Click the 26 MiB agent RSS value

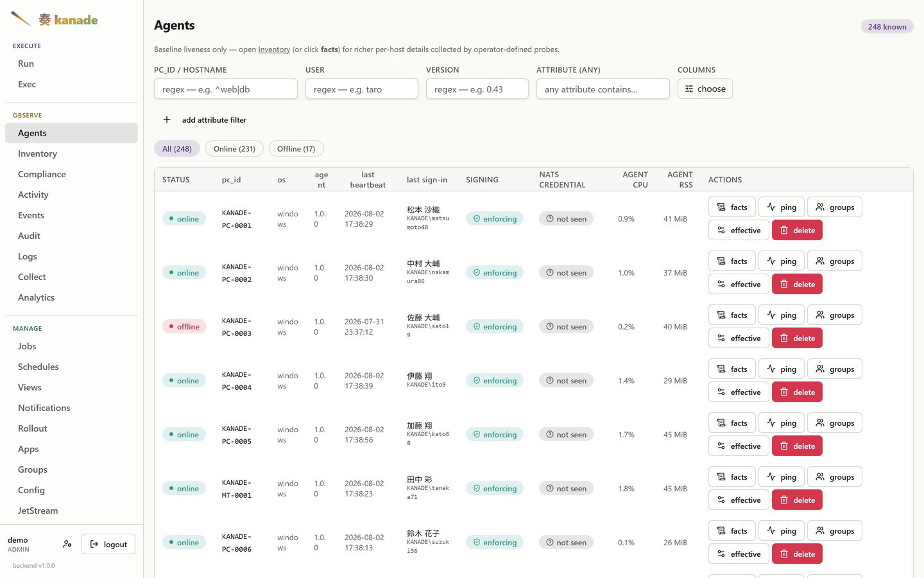675,543
